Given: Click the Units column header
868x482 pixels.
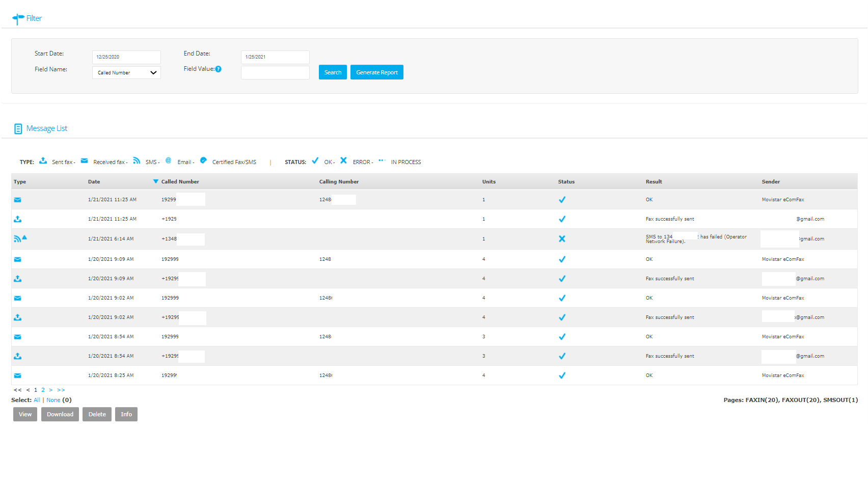Looking at the screenshot, I should (489, 182).
